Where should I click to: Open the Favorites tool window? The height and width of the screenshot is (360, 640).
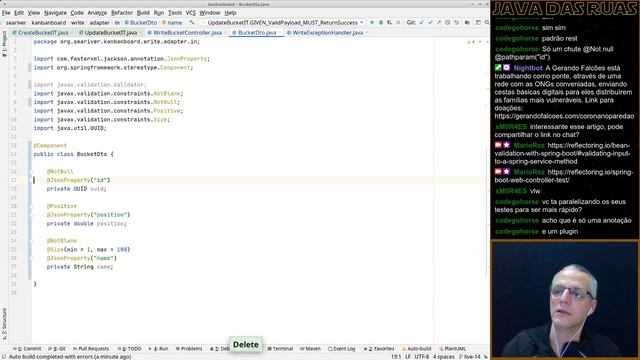tap(379, 349)
